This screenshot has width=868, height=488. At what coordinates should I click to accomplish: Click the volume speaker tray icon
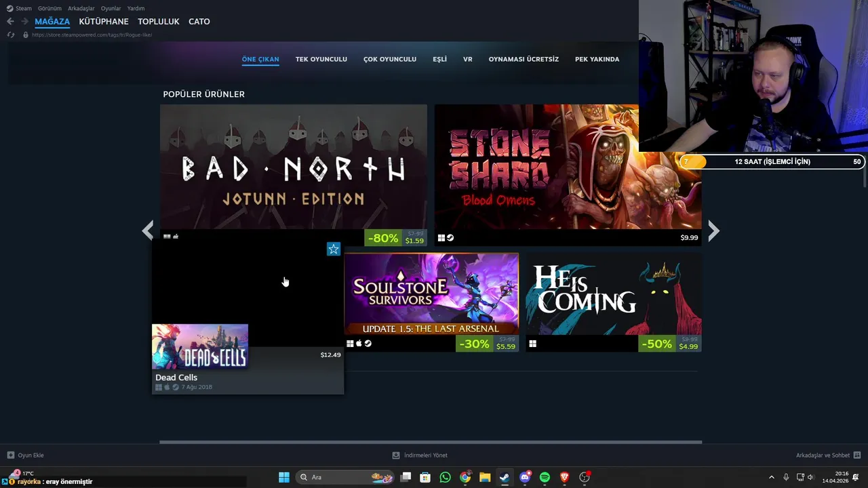(x=810, y=477)
